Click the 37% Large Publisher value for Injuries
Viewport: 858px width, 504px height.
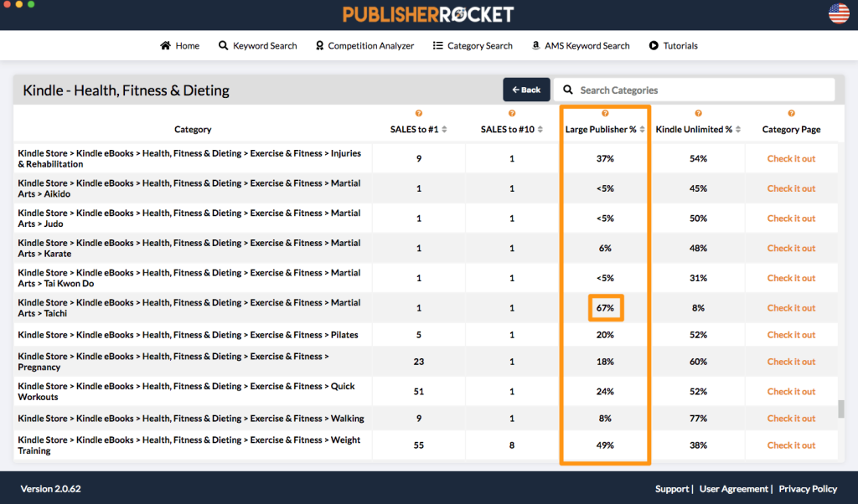(x=605, y=158)
